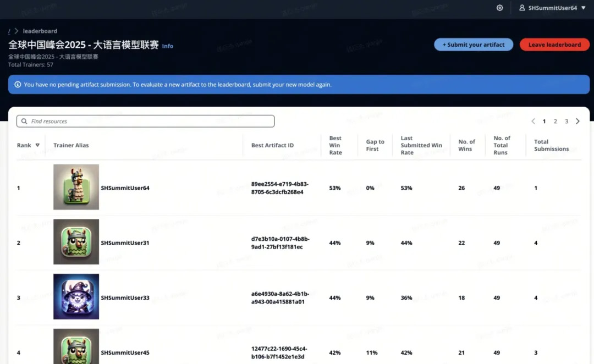Switch to page 2 of leaderboard
Viewport: 594px width, 364px height.
pos(555,122)
